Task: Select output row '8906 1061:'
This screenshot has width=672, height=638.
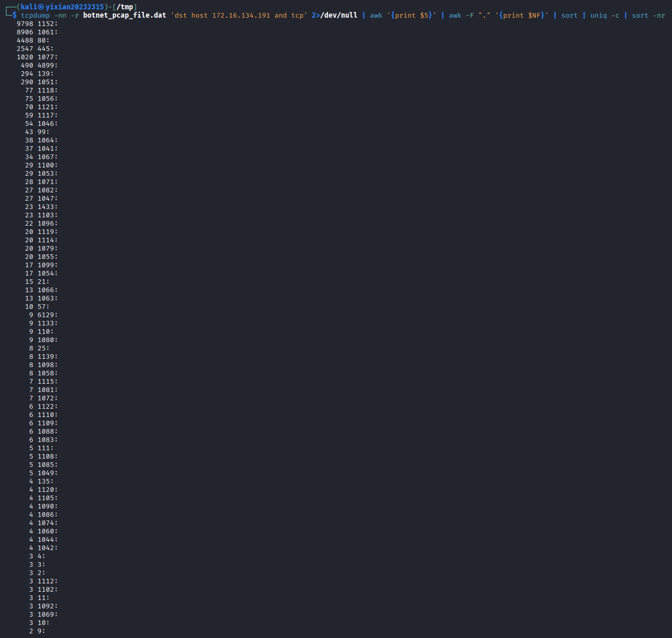Action: (x=37, y=32)
